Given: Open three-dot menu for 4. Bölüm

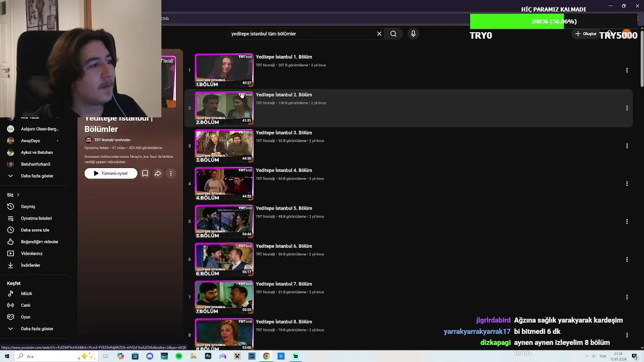Looking at the screenshot, I should 627,184.
